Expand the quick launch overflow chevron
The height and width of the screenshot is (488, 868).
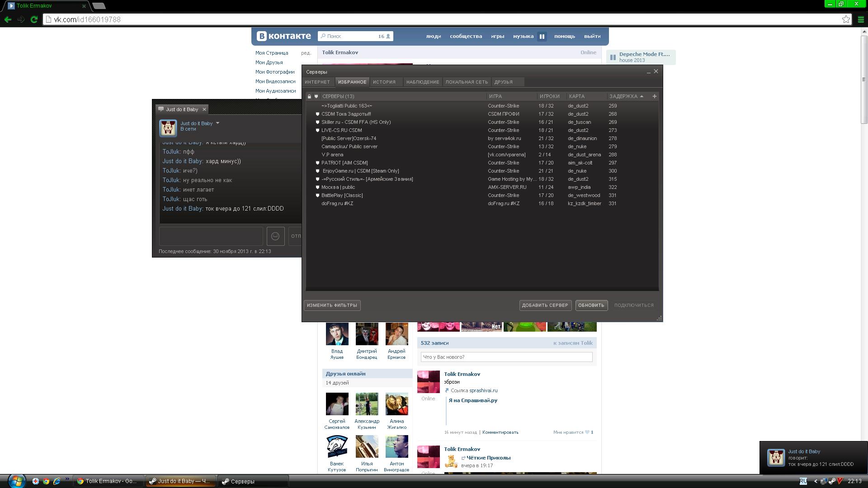(67, 479)
